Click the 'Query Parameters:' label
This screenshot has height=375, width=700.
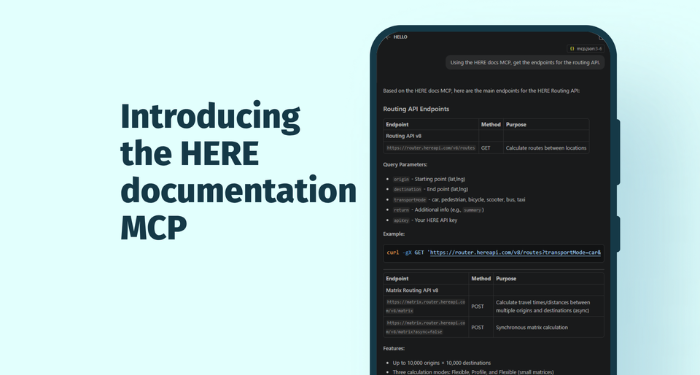coord(405,165)
